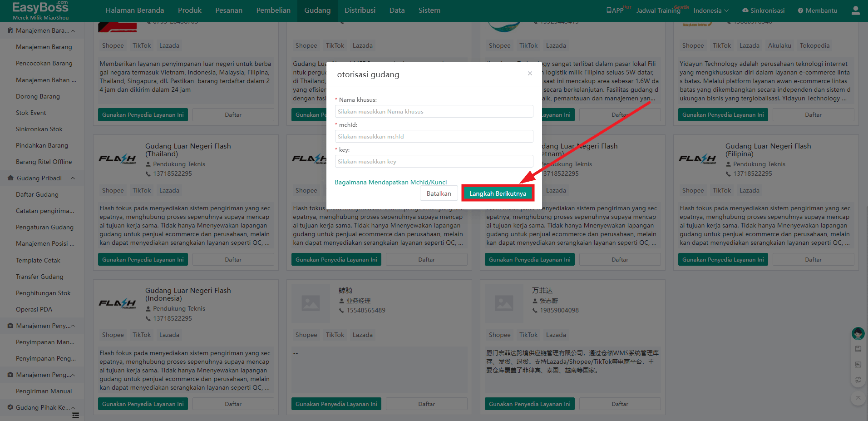Select the Gudang menu tab
The width and height of the screenshot is (868, 421).
(317, 10)
